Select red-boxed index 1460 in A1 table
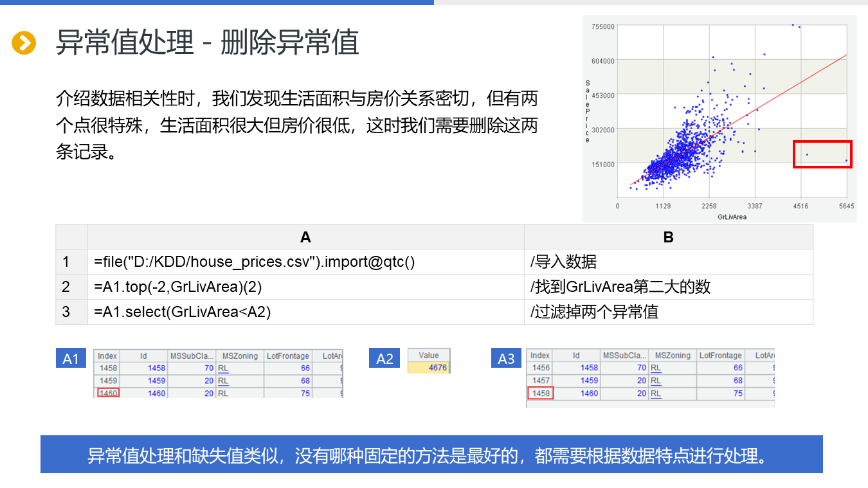This screenshot has width=868, height=488. point(108,393)
